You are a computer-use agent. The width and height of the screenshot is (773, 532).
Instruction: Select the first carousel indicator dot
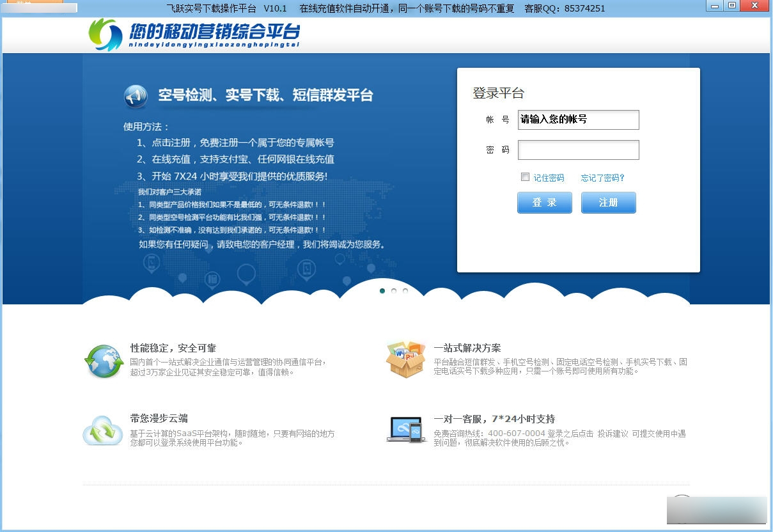pyautogui.click(x=382, y=291)
